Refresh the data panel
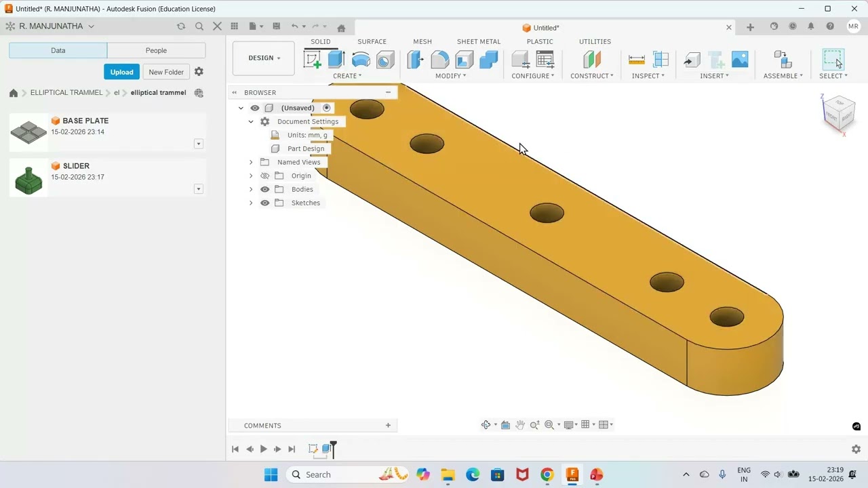This screenshot has height=488, width=868. click(x=181, y=26)
